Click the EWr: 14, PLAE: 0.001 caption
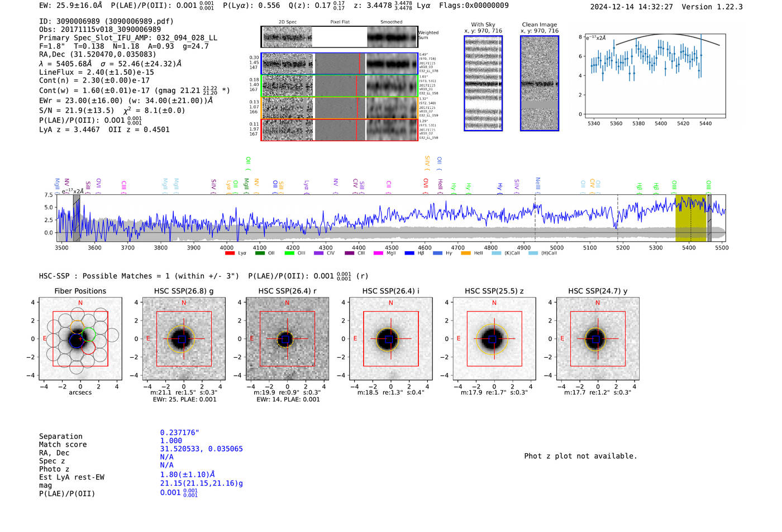The width and height of the screenshot is (782, 532). click(x=288, y=399)
